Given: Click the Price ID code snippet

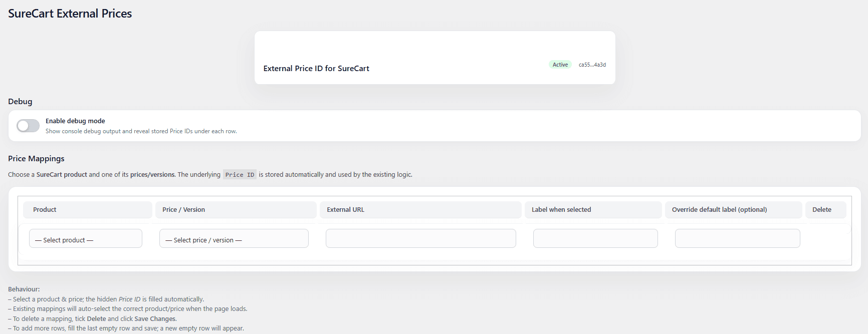Looking at the screenshot, I should pos(240,175).
